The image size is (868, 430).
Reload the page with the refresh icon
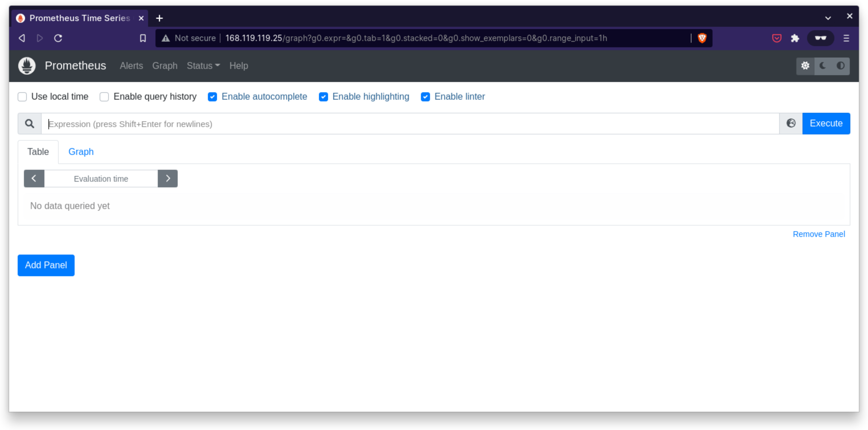(x=58, y=38)
